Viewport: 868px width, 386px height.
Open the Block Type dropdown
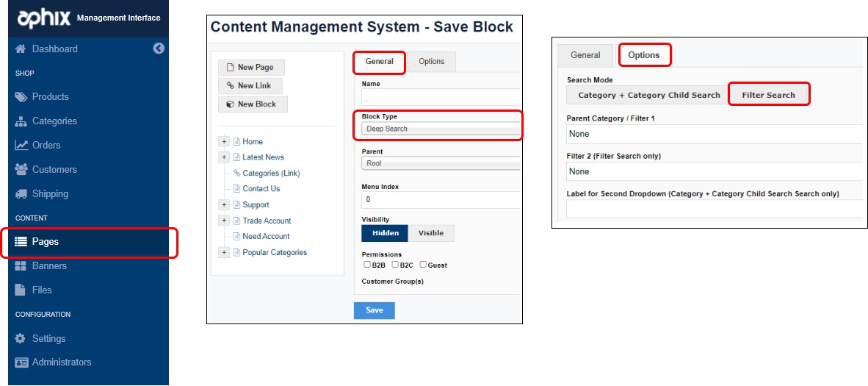click(441, 129)
